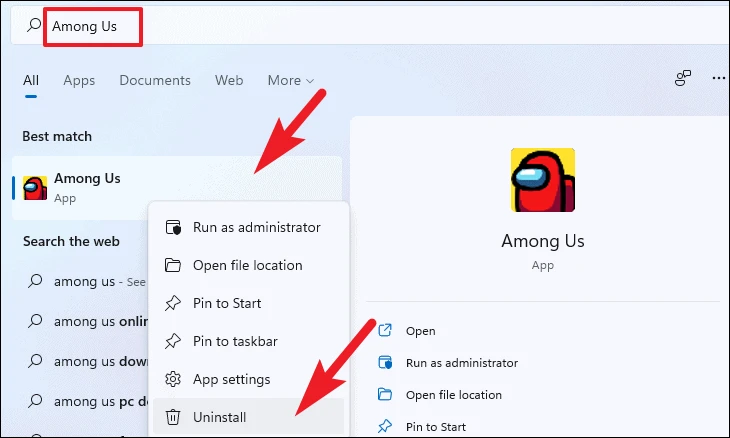
Task: Choose Uninstall in the context menu
Action: (x=249, y=417)
